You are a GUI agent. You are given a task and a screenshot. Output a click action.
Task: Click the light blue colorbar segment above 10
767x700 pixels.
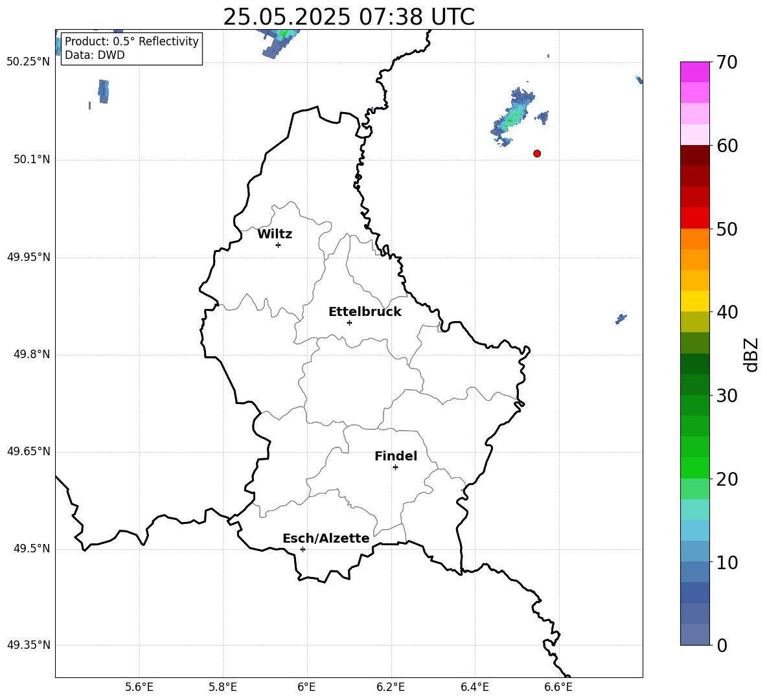click(695, 551)
